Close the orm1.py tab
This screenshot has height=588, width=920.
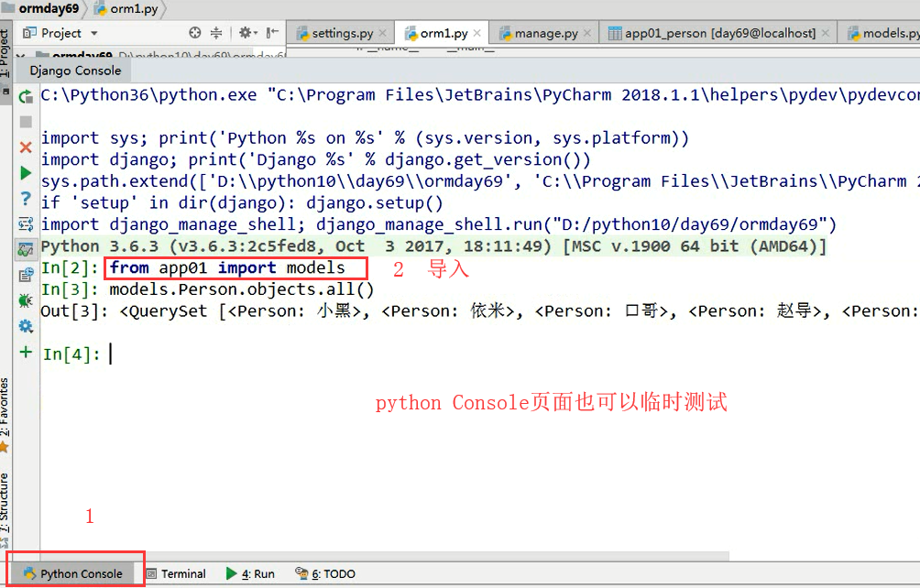(x=477, y=33)
